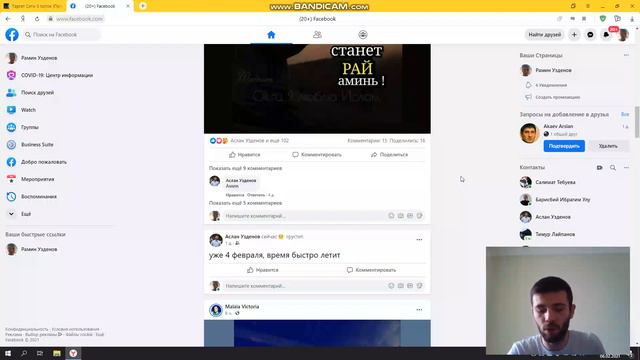Open Contacts options menu

click(x=626, y=168)
